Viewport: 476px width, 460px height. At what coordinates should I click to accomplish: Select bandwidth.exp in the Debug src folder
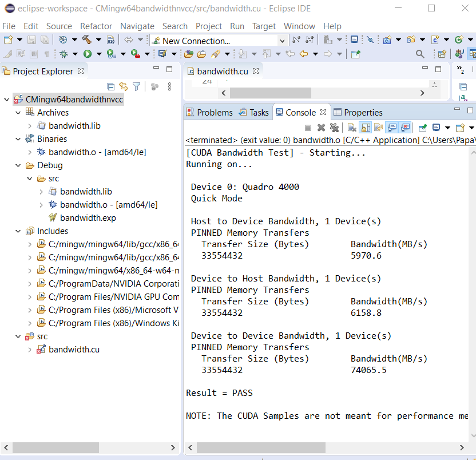[88, 218]
